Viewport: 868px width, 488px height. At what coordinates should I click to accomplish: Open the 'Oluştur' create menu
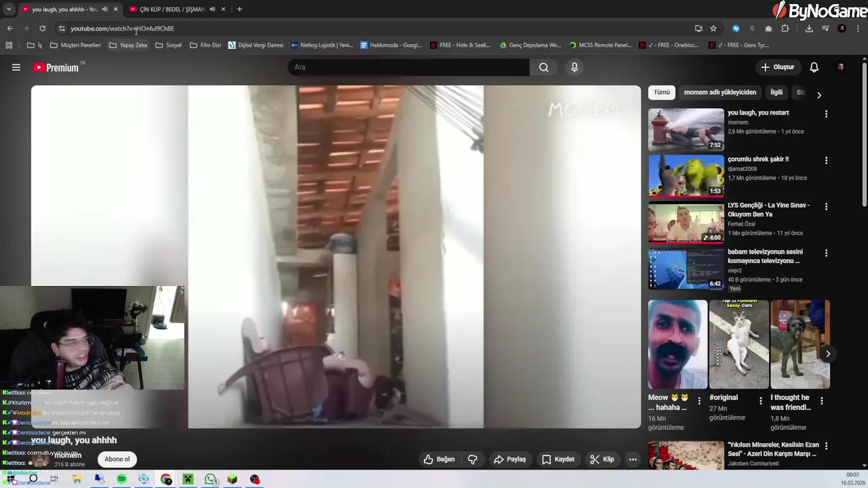coord(777,67)
